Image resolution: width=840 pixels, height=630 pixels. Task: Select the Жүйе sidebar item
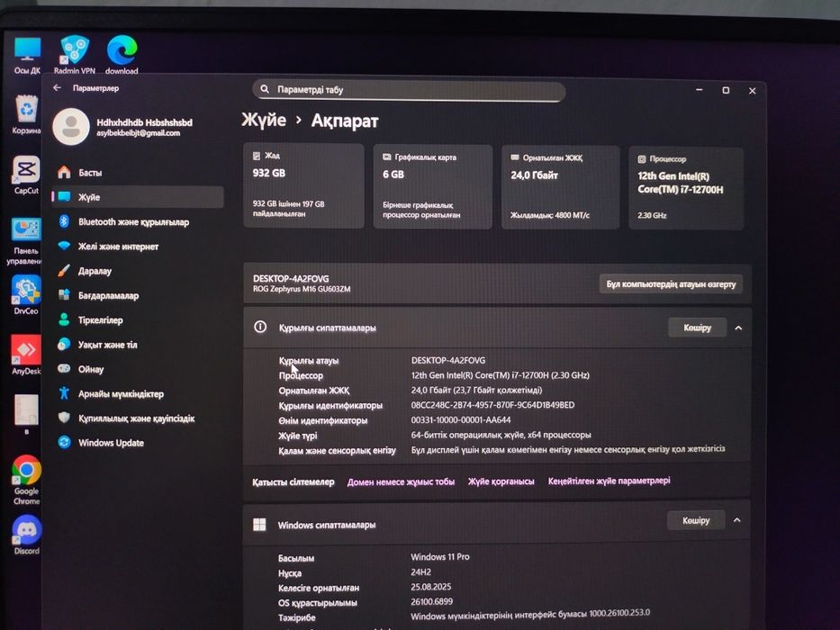138,196
